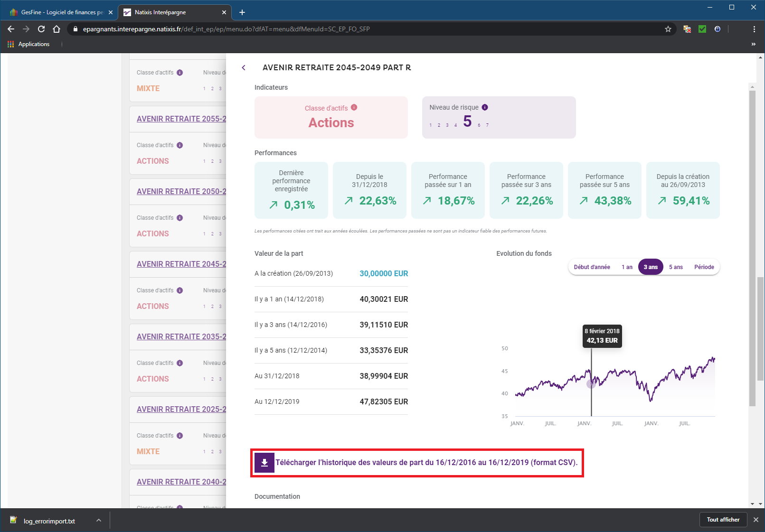Go to the browser home page icon
The image size is (765, 532).
pos(57,29)
